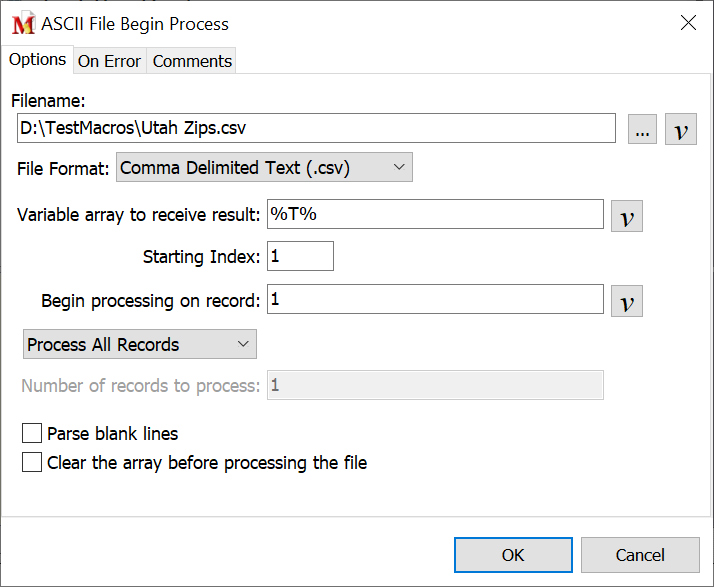Click the Macro Express M icon in title bar
714x587 pixels.
[x=23, y=24]
